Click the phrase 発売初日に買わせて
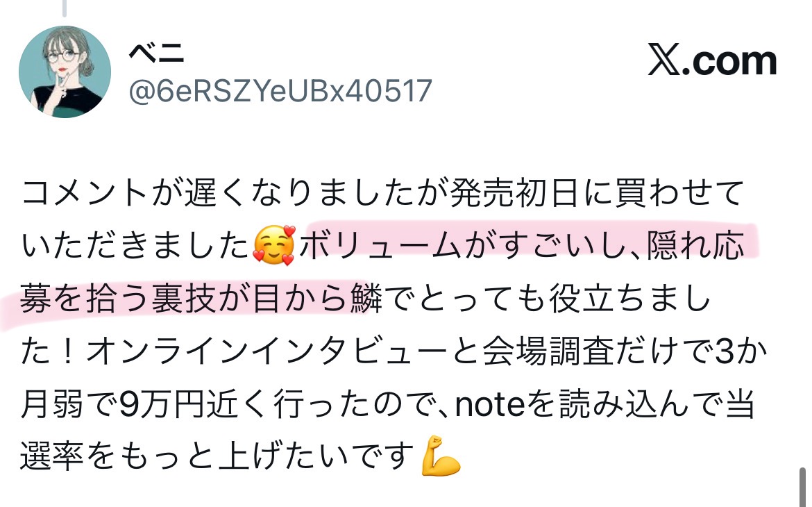The height and width of the screenshot is (507, 812). click(597, 192)
